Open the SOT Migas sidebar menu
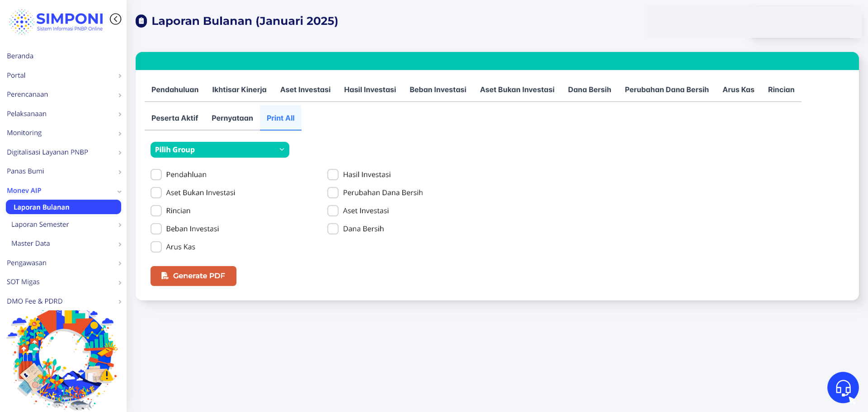Image resolution: width=868 pixels, height=412 pixels. point(23,282)
